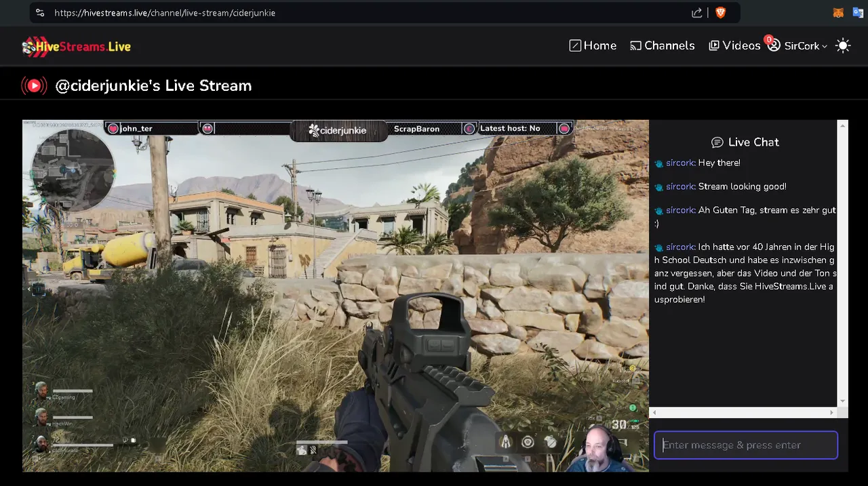Click the Enter message chat input

[746, 445]
